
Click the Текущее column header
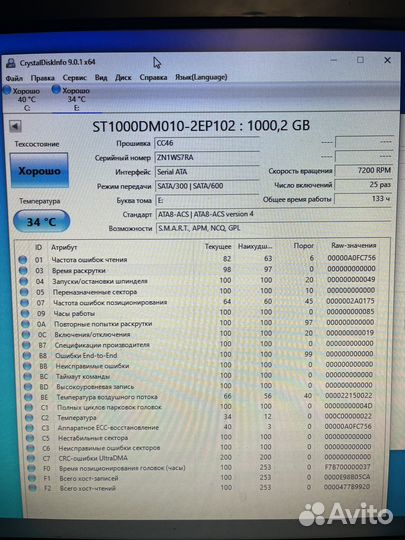(218, 247)
